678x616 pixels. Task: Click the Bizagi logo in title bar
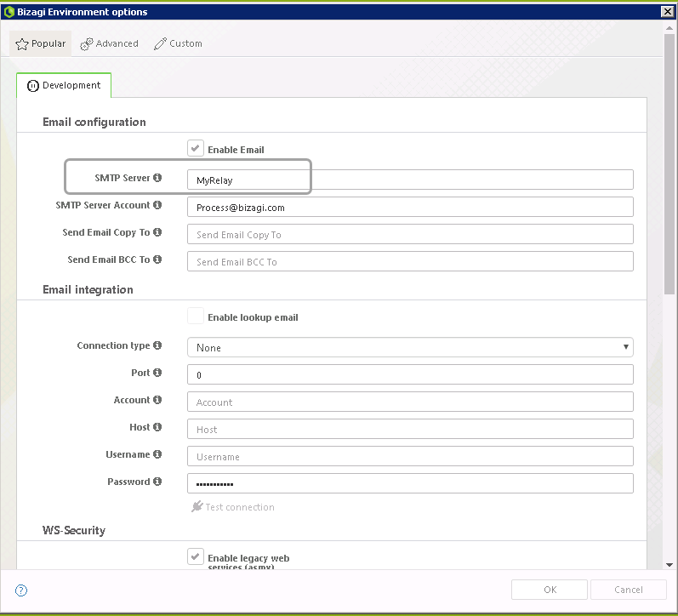pyautogui.click(x=9, y=12)
